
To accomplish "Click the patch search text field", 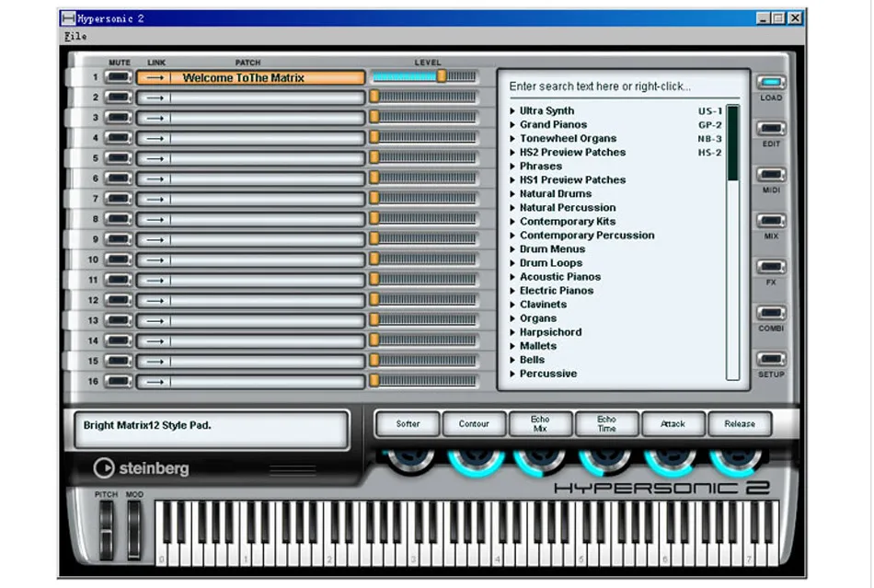I will click(623, 86).
